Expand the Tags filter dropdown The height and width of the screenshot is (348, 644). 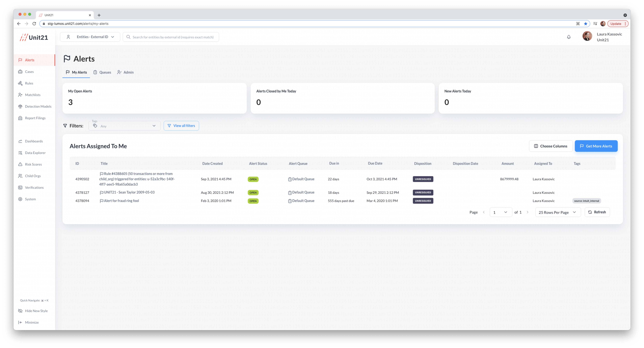pos(124,126)
